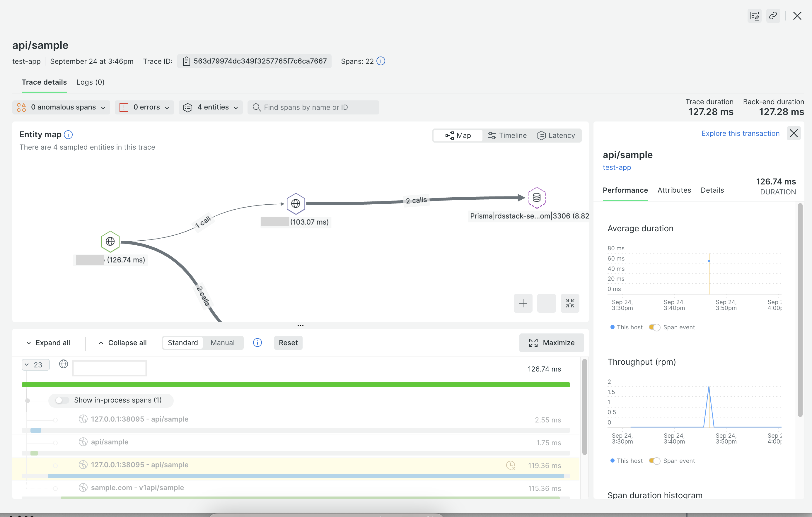The image size is (812, 517).
Task: Select the Prisma database node on map
Action: 536,198
